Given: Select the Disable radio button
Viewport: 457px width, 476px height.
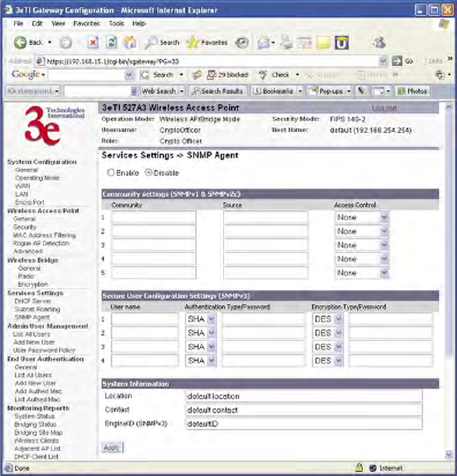Looking at the screenshot, I should (148, 172).
